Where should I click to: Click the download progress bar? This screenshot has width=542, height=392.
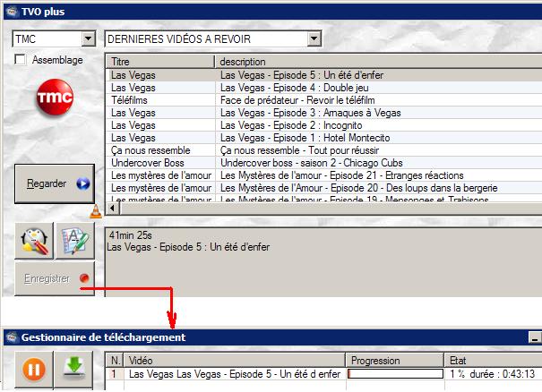pos(395,374)
